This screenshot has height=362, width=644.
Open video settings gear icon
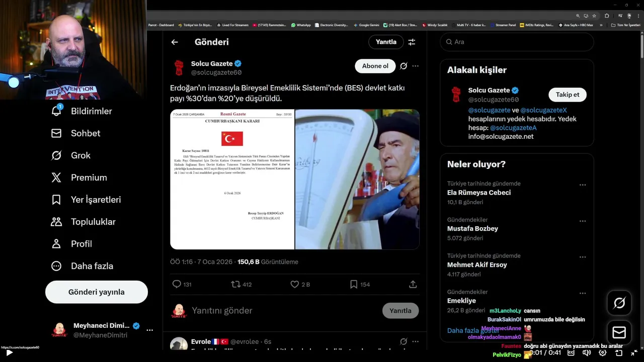[x=602, y=353]
